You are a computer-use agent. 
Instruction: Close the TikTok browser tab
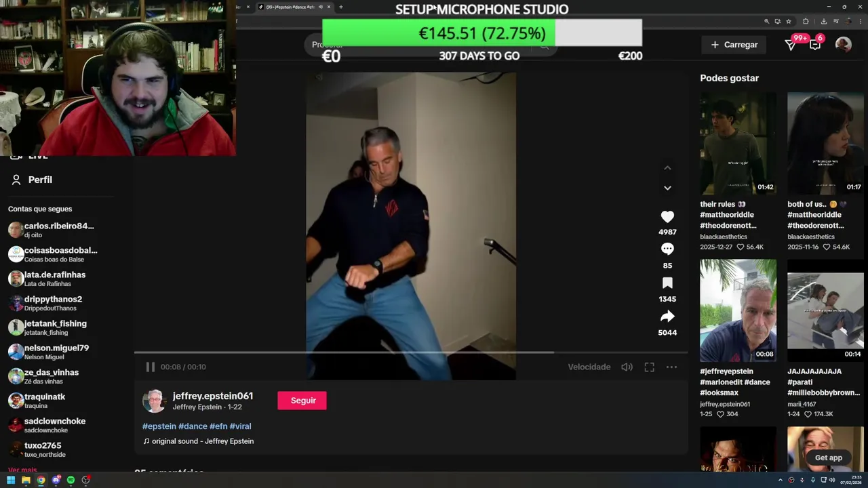point(329,7)
